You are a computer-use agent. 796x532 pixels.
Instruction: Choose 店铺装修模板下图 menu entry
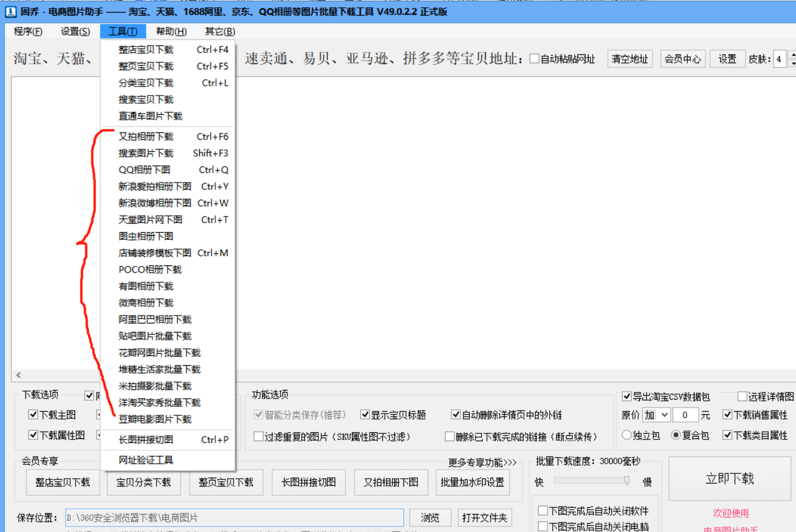pyautogui.click(x=168, y=253)
